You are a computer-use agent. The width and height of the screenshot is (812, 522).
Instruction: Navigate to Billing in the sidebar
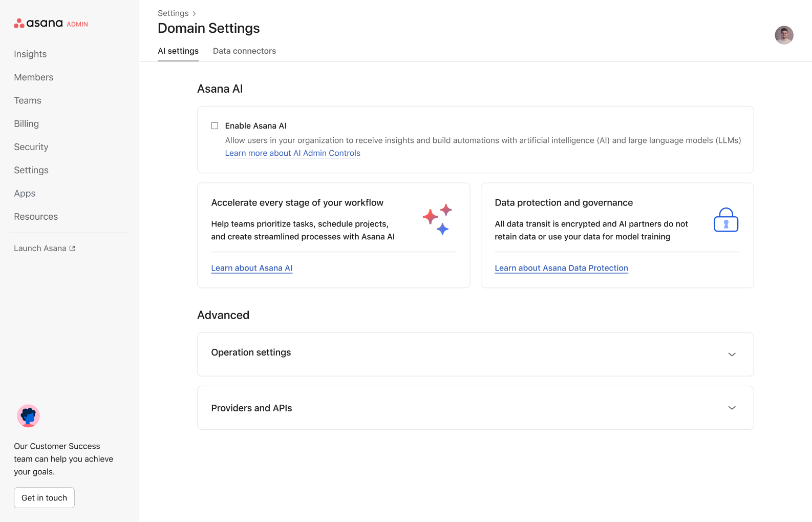27,124
